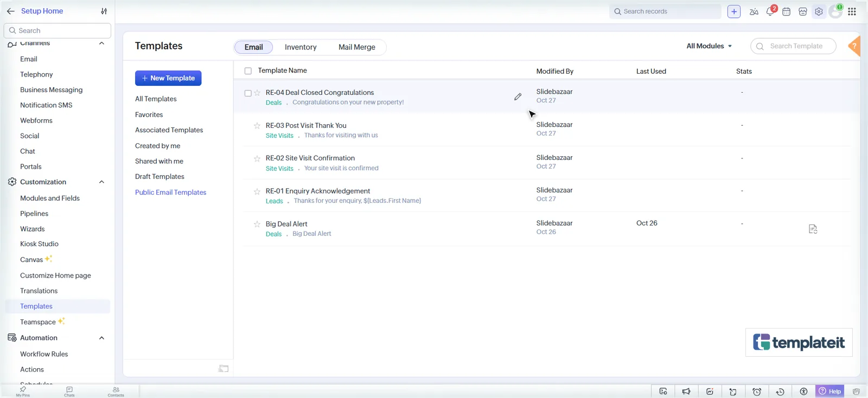
Task: Click the user profile avatar
Action: 835,11
